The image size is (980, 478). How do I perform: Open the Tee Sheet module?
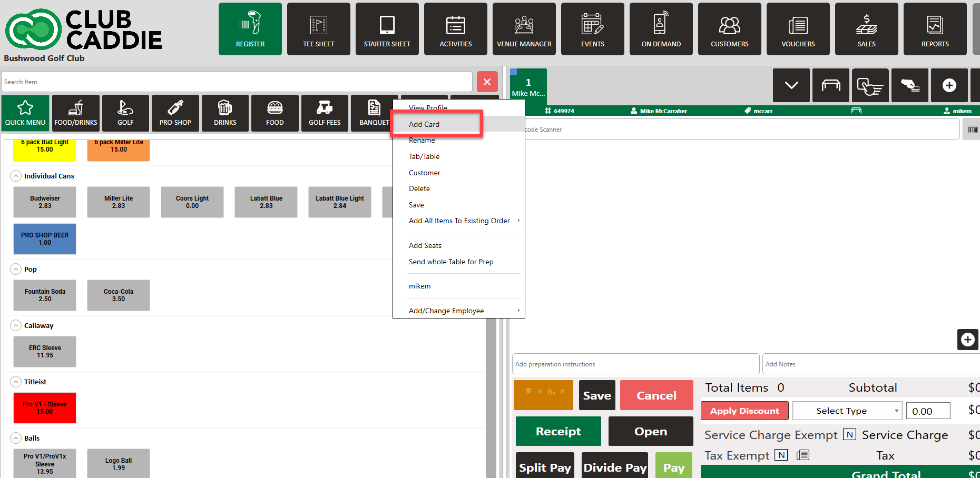point(318,29)
